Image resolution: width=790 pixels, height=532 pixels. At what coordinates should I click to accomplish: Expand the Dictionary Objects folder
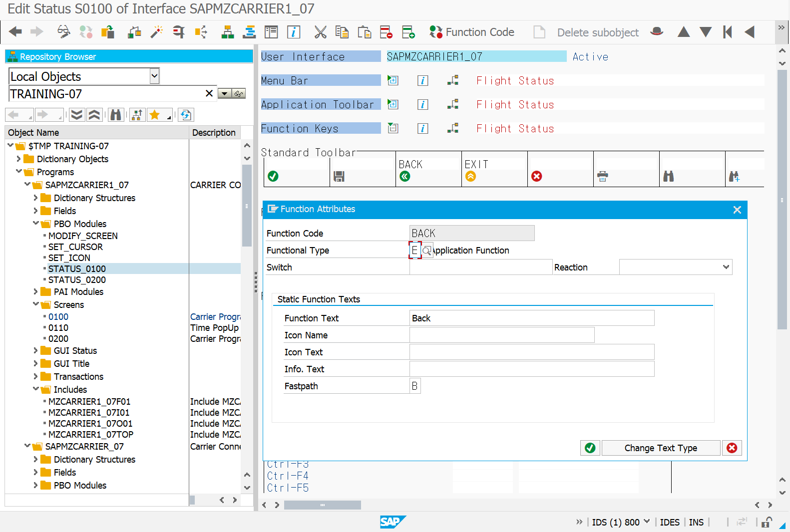click(18, 159)
